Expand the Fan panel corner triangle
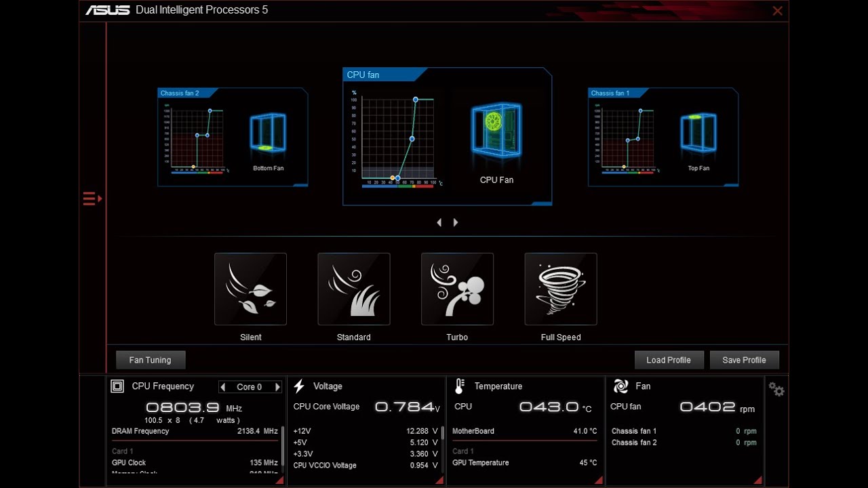 [757, 480]
